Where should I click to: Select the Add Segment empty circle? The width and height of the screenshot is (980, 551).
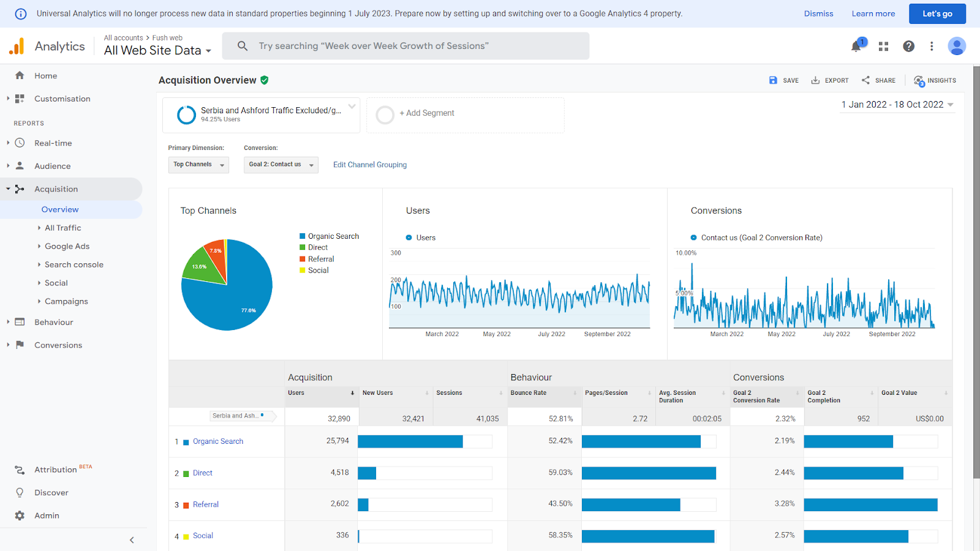pos(385,114)
